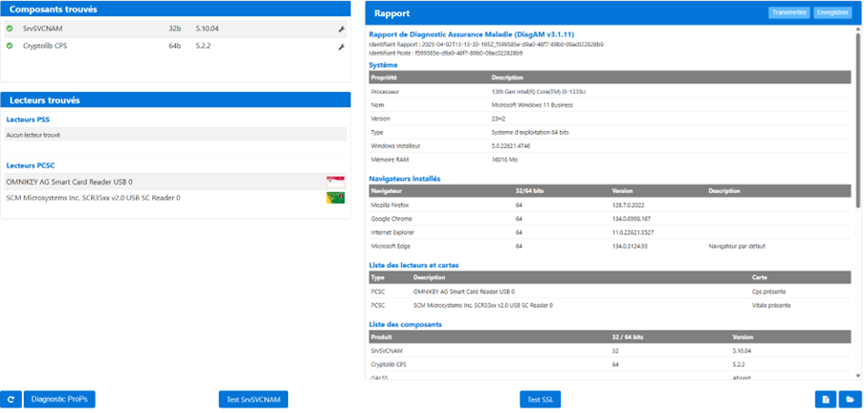Run Diagnostic ProPs
868x413 pixels.
pos(59,399)
